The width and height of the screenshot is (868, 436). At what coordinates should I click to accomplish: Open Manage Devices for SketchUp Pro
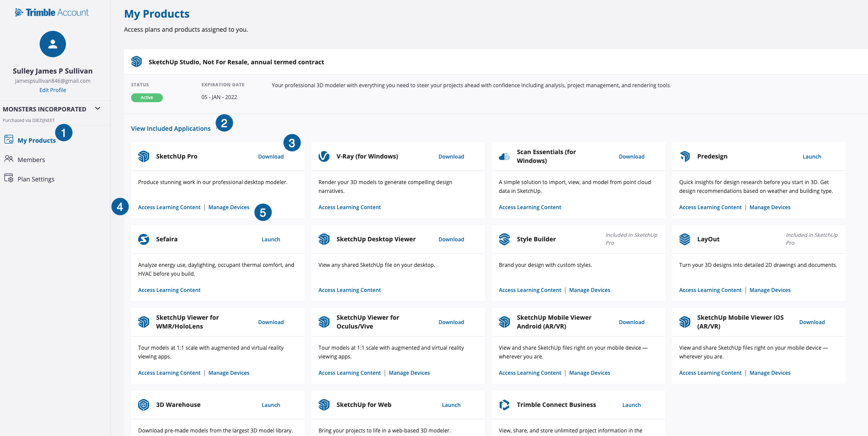pos(229,207)
